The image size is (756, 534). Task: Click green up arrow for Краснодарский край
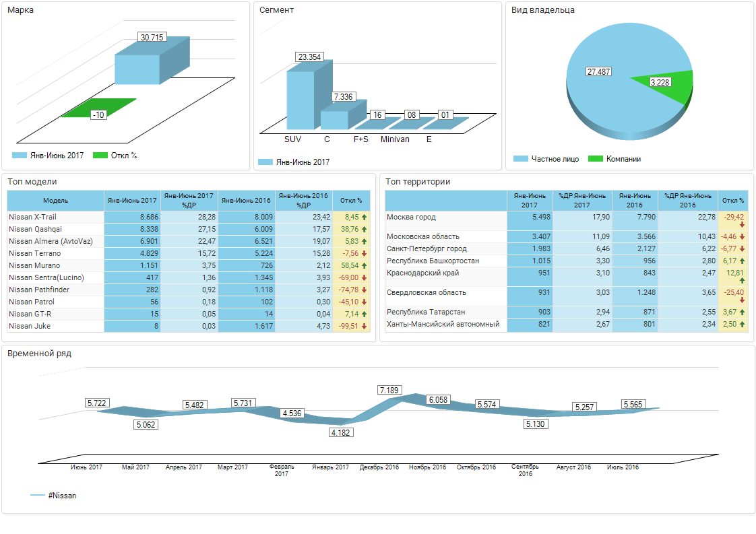click(x=742, y=280)
